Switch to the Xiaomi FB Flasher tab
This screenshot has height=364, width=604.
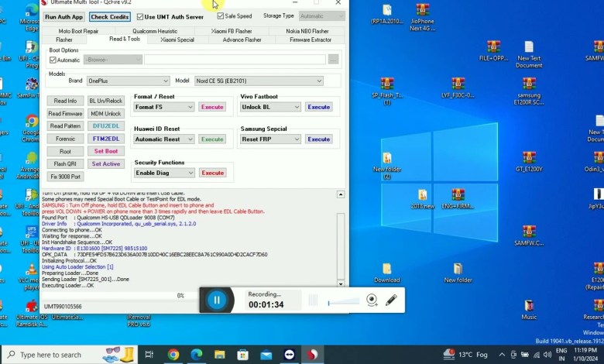point(232,31)
